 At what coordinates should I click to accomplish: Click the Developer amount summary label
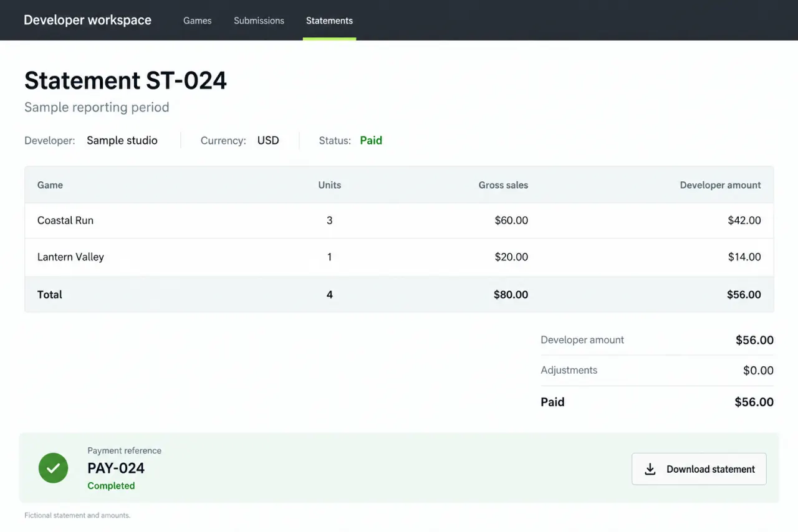pos(582,340)
